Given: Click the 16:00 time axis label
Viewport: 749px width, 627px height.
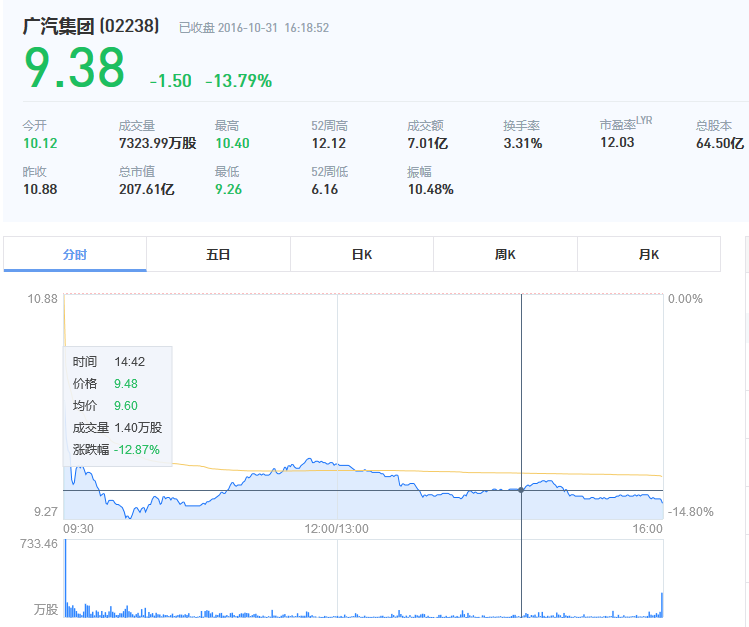Looking at the screenshot, I should point(647,529).
